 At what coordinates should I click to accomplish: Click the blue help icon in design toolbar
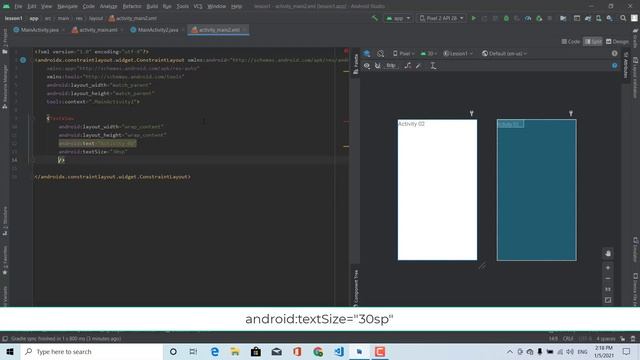coord(615,66)
